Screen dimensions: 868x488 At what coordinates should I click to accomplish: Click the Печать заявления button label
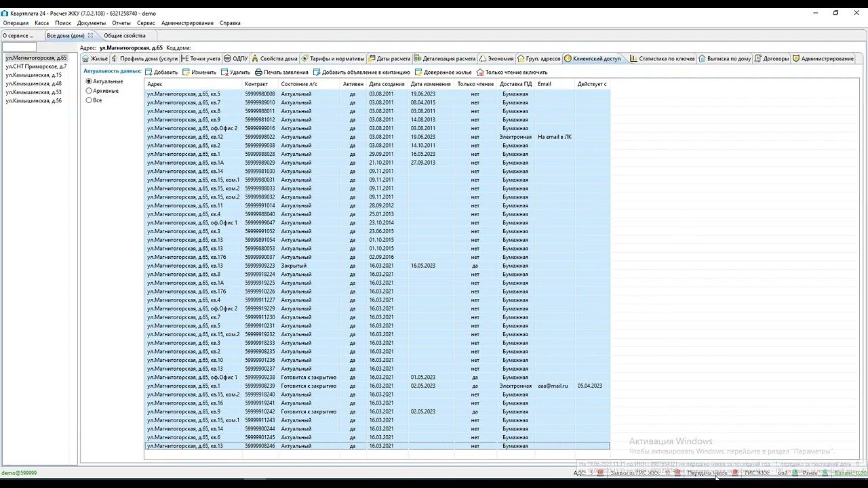click(x=286, y=72)
